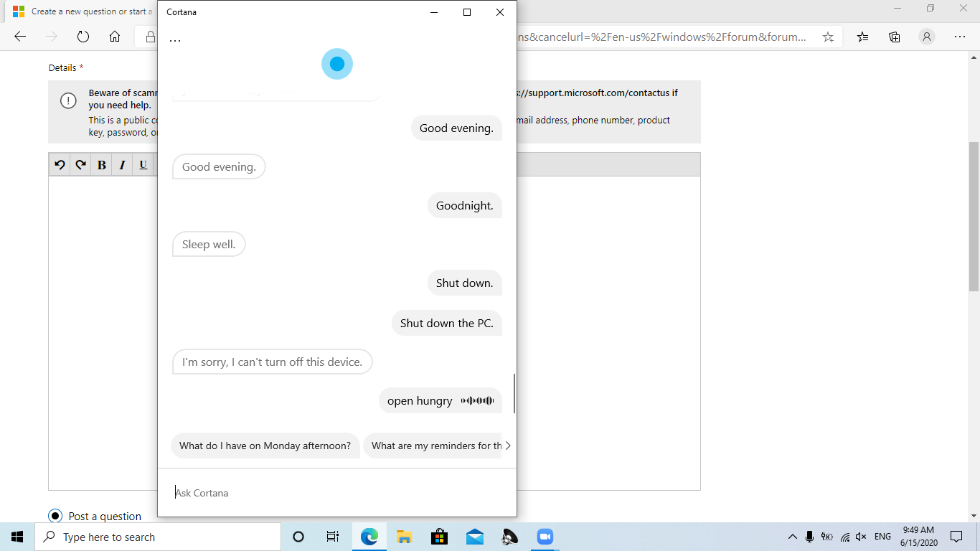Select the 'Post a question' radio button
The width and height of the screenshot is (980, 551).
pyautogui.click(x=55, y=516)
